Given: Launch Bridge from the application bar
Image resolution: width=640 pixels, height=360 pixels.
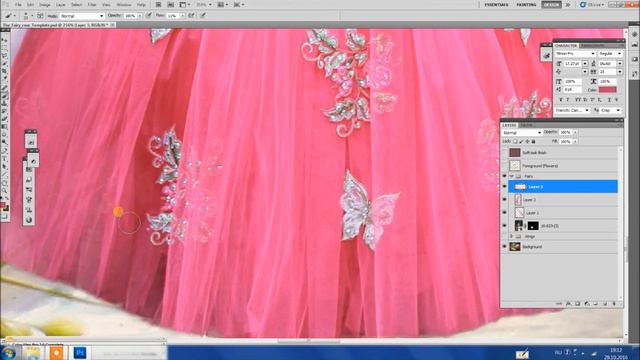Looking at the screenshot, I should point(158,5).
